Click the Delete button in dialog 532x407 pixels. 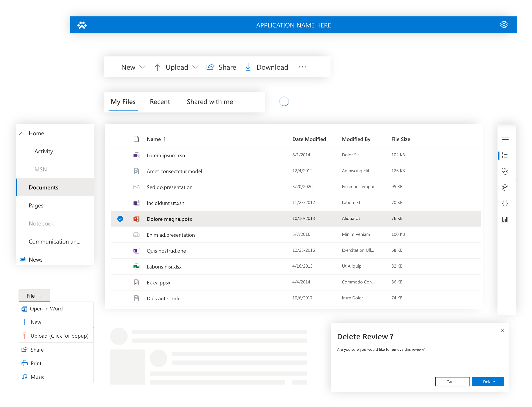tap(488, 381)
